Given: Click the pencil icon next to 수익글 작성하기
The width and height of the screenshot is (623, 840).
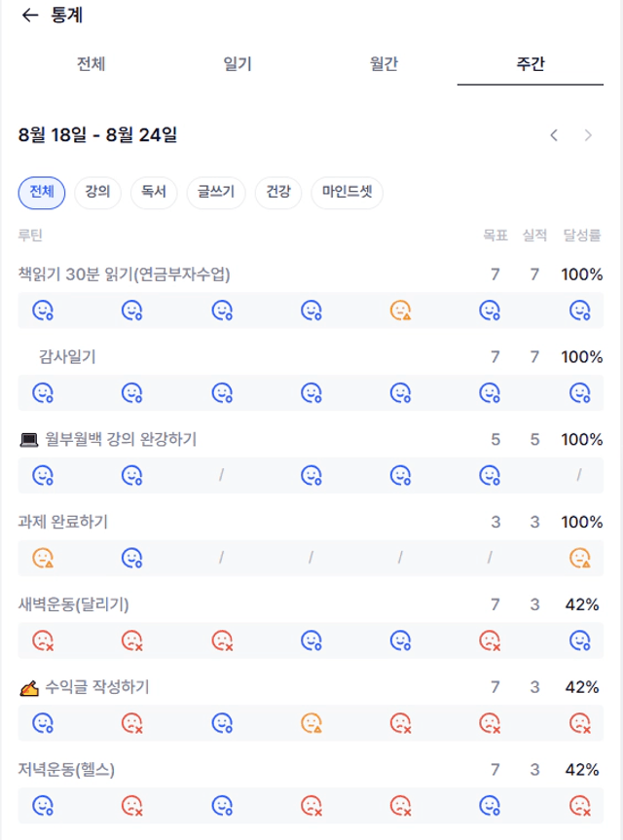Looking at the screenshot, I should pyautogui.click(x=29, y=688).
